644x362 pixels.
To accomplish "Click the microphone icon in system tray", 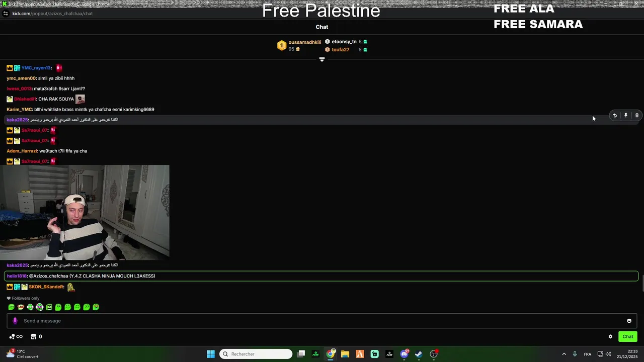I will point(575,354).
